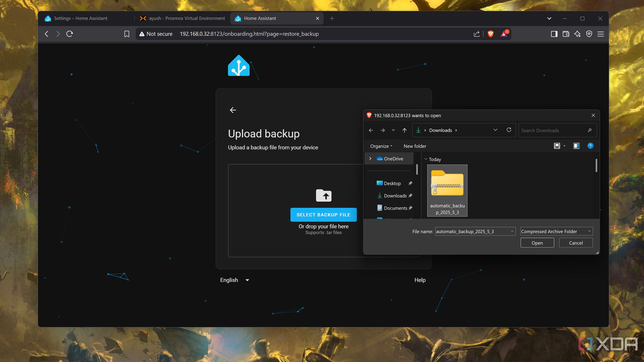The height and width of the screenshot is (362, 644).
Task: Expand the OneDrive tree node
Action: click(x=370, y=159)
